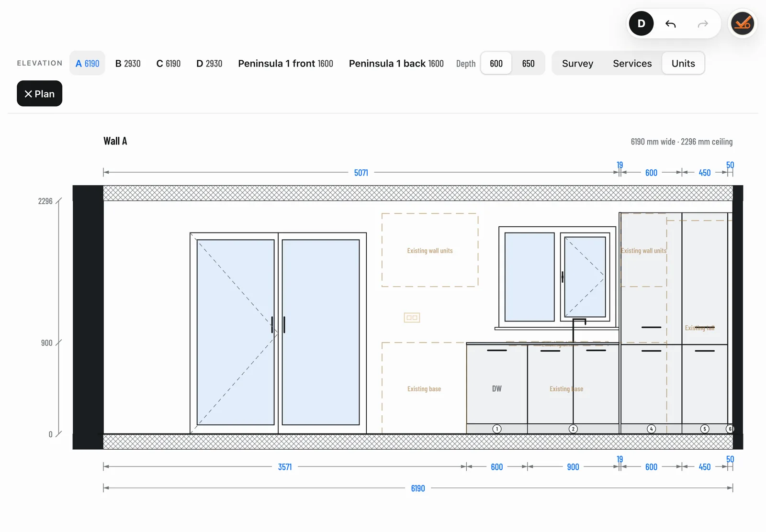766x532 pixels.
Task: Select unit marker 2 on the plinth
Action: (573, 429)
